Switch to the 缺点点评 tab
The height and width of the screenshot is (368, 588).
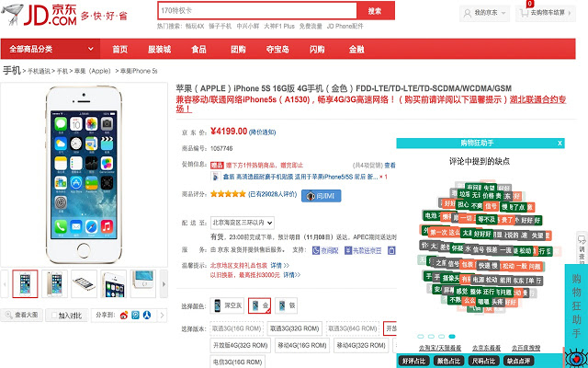(518, 361)
